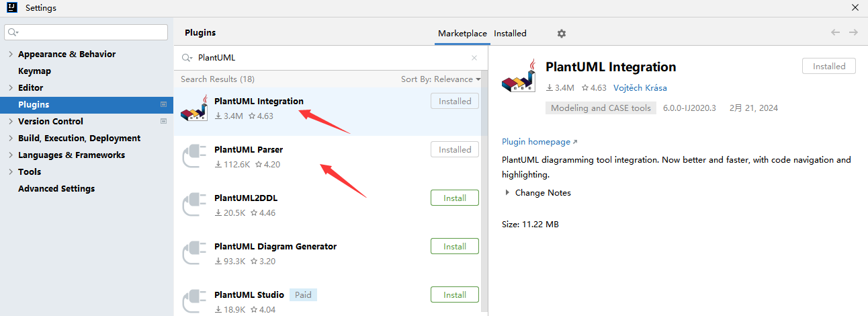
Task: Select Advanced Settings in tree
Action: pyautogui.click(x=56, y=188)
